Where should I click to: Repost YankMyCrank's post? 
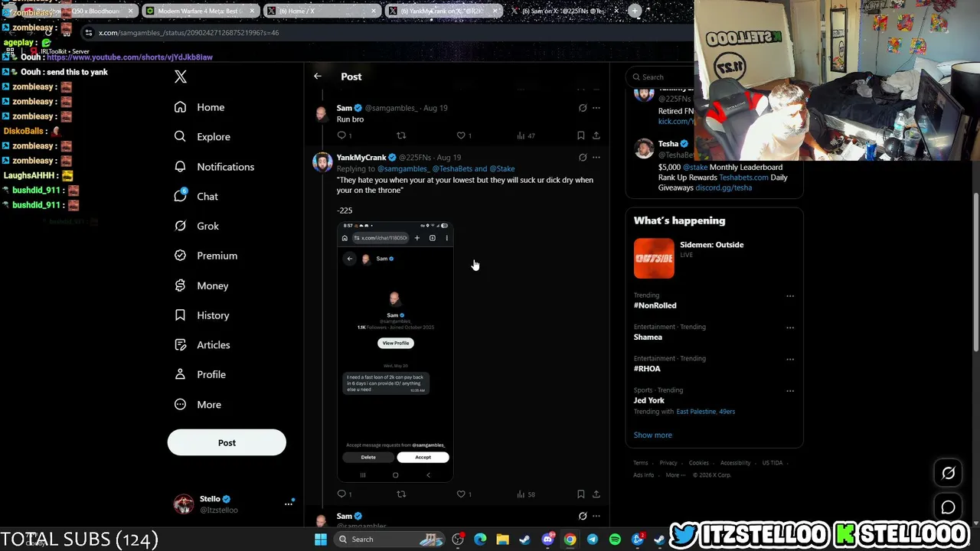coord(400,494)
